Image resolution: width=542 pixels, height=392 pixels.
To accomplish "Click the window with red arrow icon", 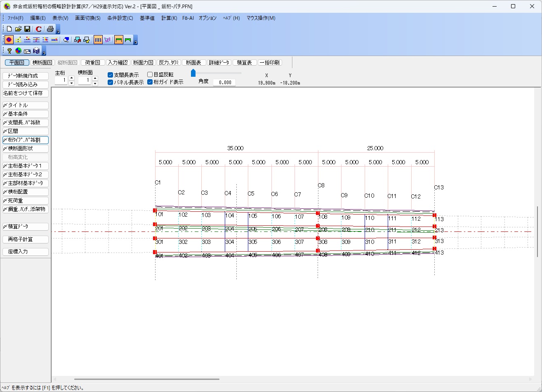I will click(77, 40).
